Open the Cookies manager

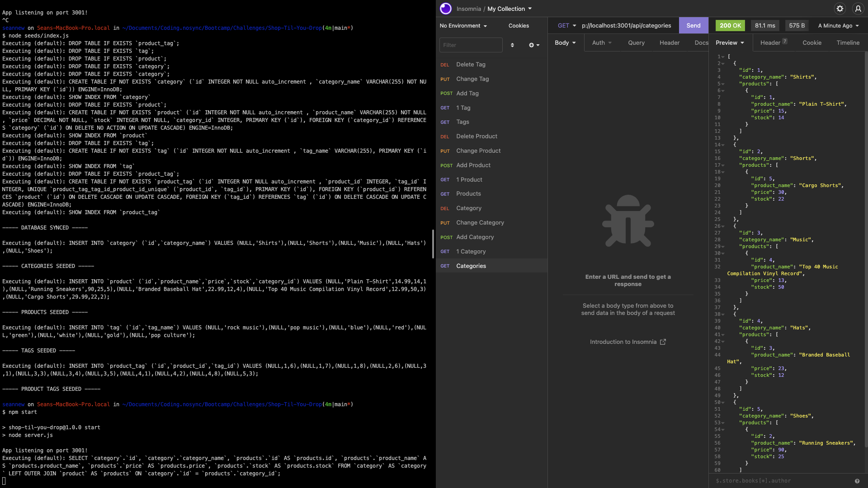(x=519, y=26)
